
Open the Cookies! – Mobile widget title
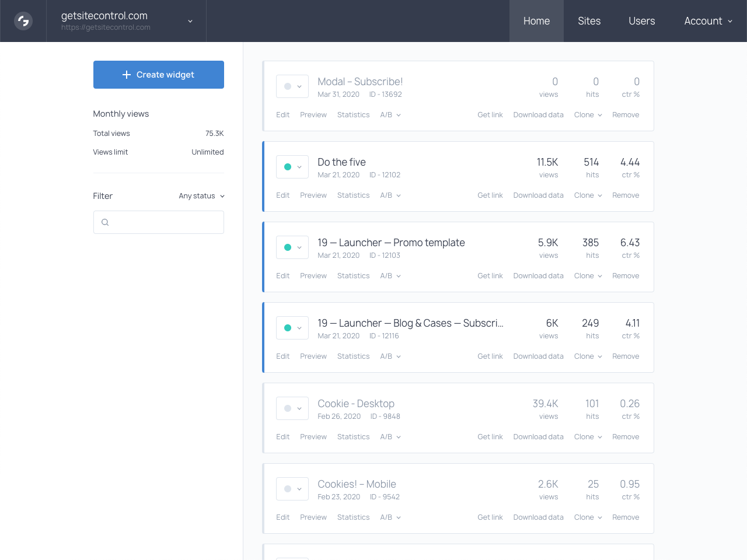click(357, 484)
